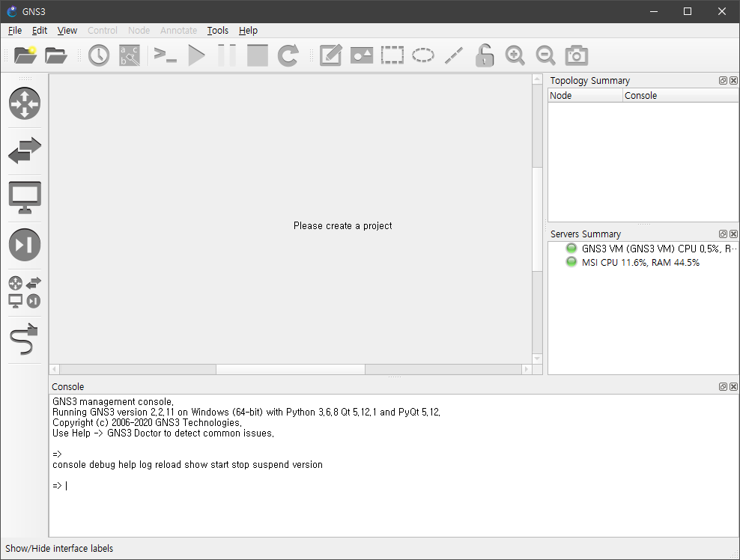Viewport: 740px width, 560px height.
Task: Maximize the GNS3 window
Action: pyautogui.click(x=688, y=11)
